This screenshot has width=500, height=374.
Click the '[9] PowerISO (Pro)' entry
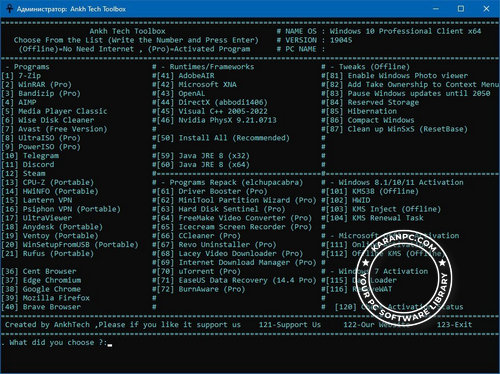tap(41, 147)
